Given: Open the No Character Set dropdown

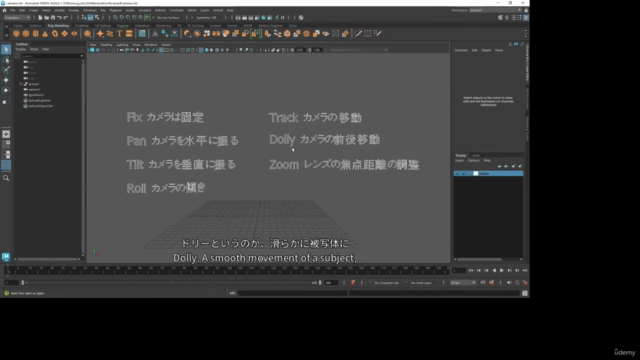Looking at the screenshot, I should [x=388, y=282].
